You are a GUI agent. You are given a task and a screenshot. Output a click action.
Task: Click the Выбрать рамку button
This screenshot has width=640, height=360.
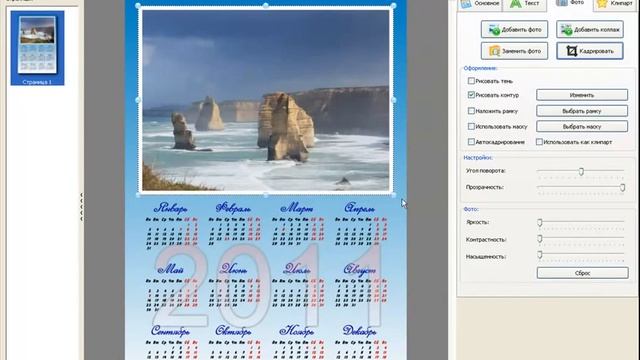click(582, 111)
